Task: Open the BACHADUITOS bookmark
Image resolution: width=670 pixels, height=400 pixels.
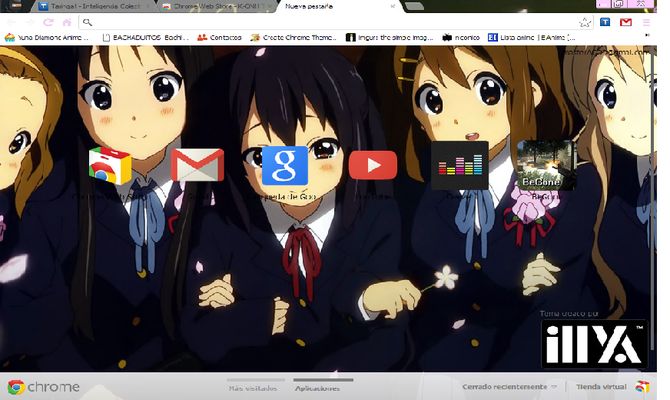Action: 146,38
